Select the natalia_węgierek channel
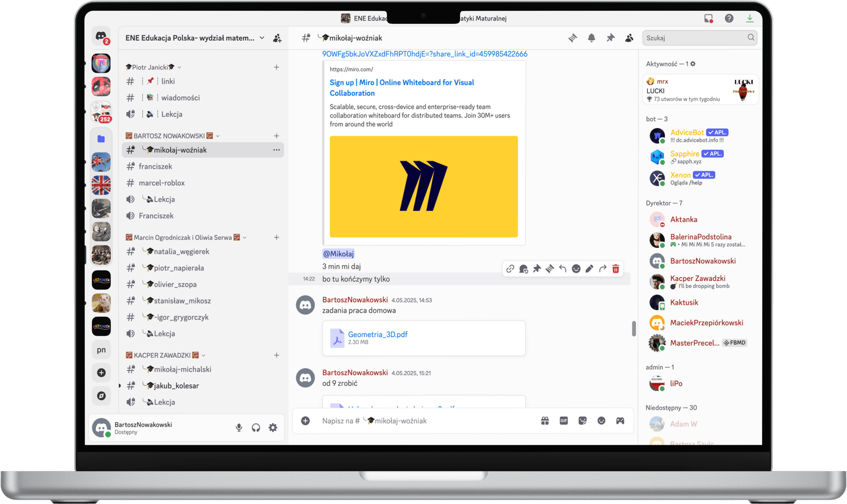 pos(181,251)
